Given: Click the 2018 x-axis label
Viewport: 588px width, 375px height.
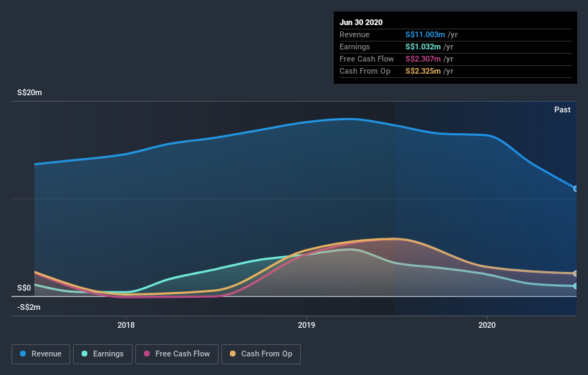Looking at the screenshot, I should (126, 325).
